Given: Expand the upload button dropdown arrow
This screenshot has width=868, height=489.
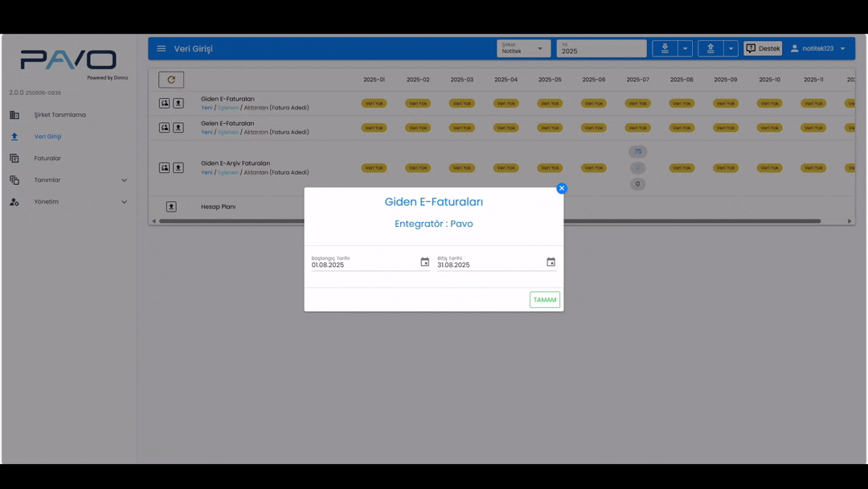Looking at the screenshot, I should [731, 49].
